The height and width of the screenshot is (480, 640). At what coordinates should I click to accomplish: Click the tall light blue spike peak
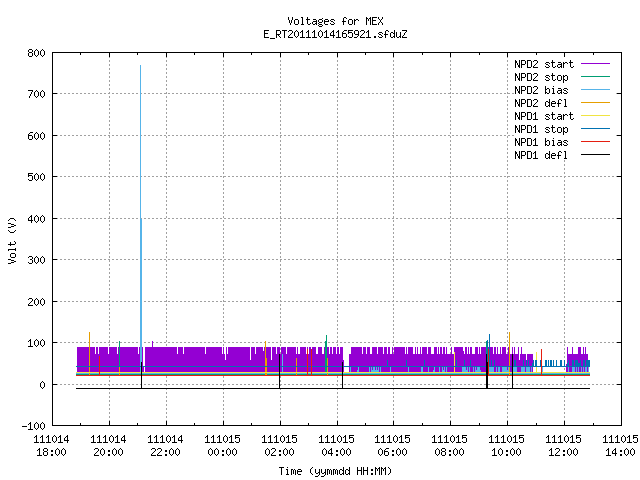pyautogui.click(x=140, y=66)
